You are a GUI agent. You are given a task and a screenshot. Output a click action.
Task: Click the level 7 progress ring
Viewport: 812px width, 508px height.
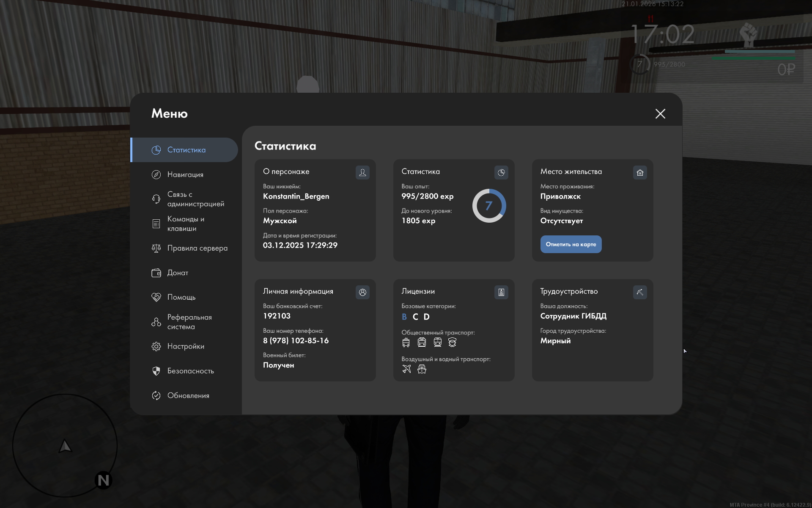click(489, 206)
